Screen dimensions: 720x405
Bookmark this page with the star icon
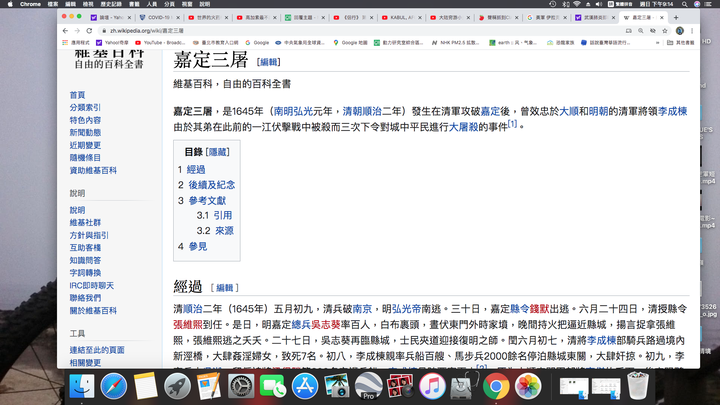(664, 31)
